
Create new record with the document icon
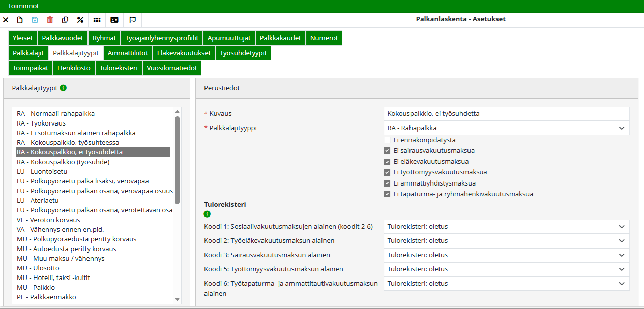point(19,20)
